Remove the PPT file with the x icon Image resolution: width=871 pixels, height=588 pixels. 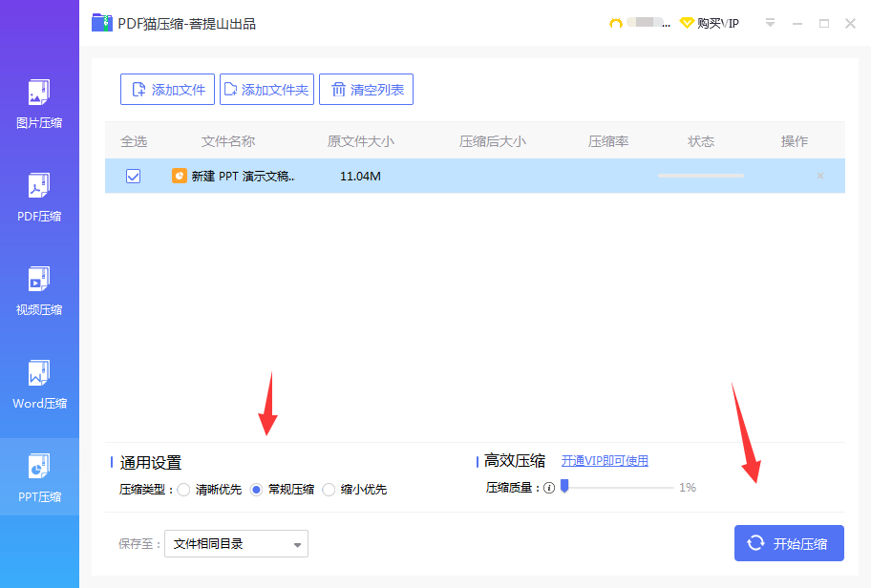coord(819,176)
